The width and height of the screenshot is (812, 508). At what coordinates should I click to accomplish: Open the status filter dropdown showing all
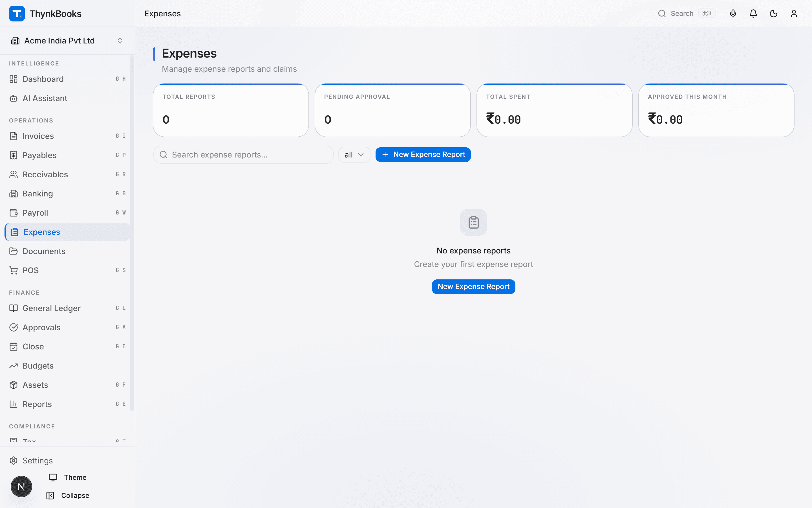click(354, 155)
